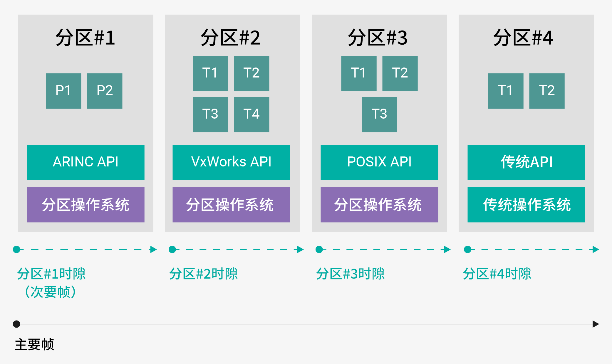Click the P2 process block

105,91
